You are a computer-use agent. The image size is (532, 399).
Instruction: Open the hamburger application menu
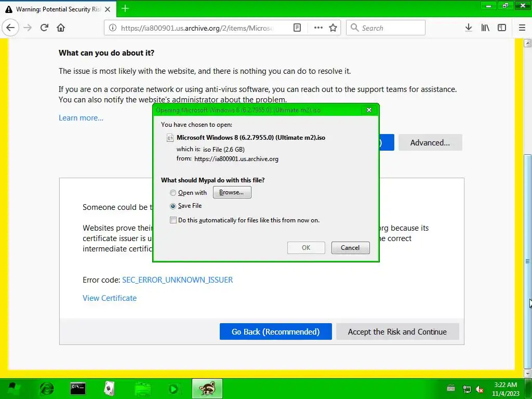[x=522, y=28]
